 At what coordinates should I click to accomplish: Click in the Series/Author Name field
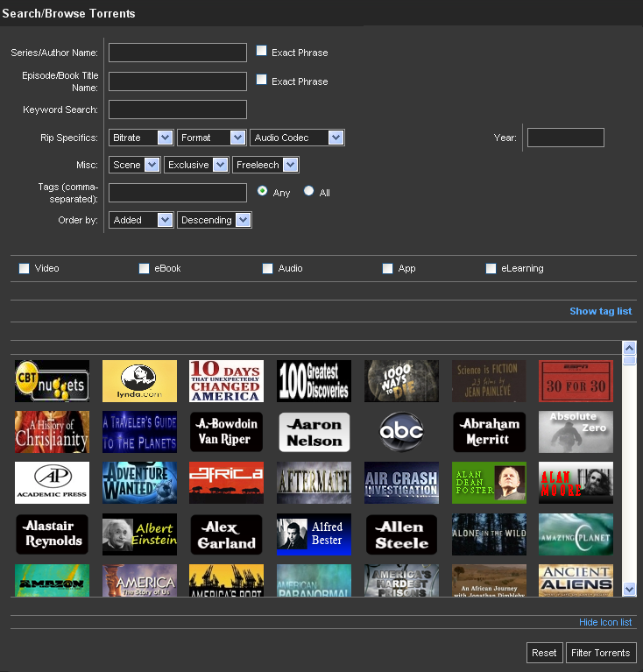(178, 53)
